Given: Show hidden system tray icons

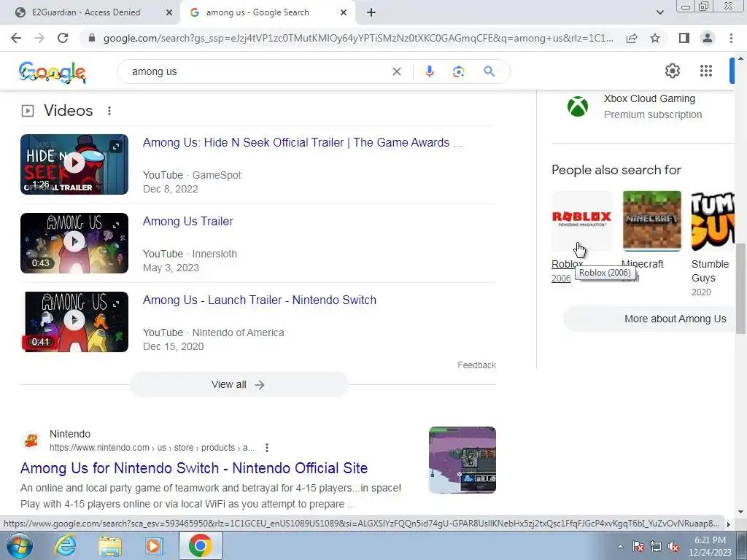Looking at the screenshot, I should pyautogui.click(x=620, y=546).
